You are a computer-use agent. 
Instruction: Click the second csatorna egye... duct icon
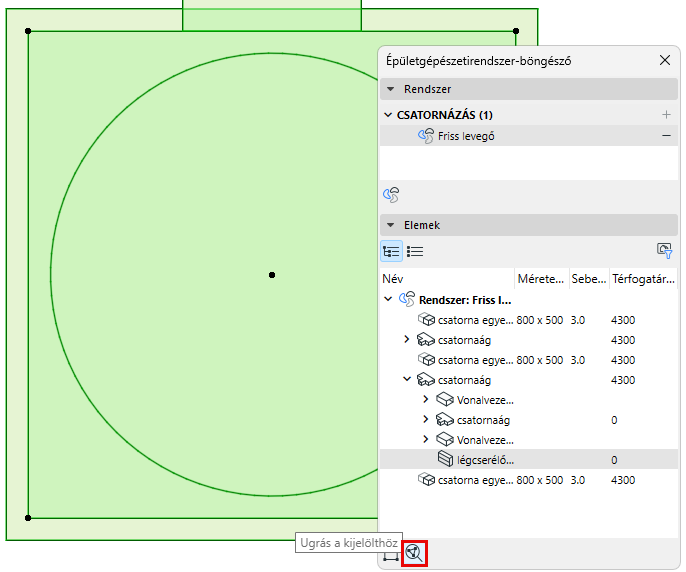point(426,360)
